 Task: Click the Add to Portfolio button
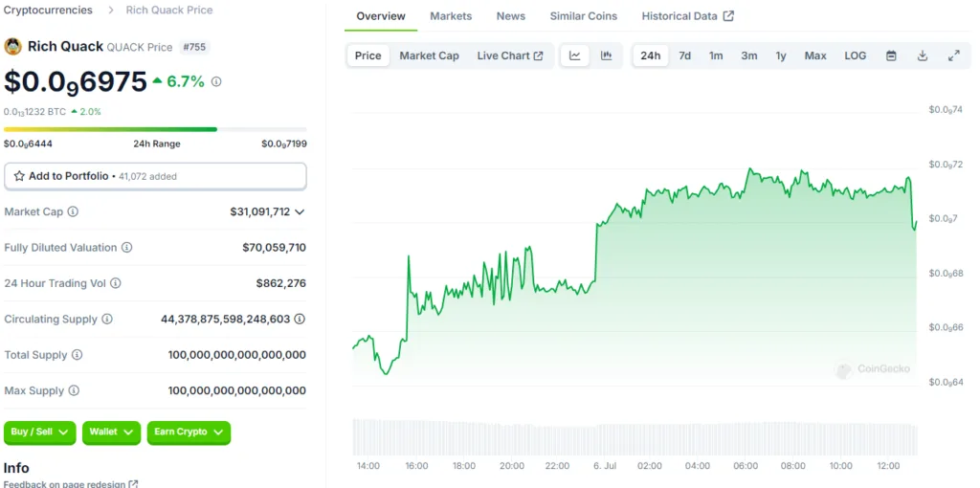155,176
